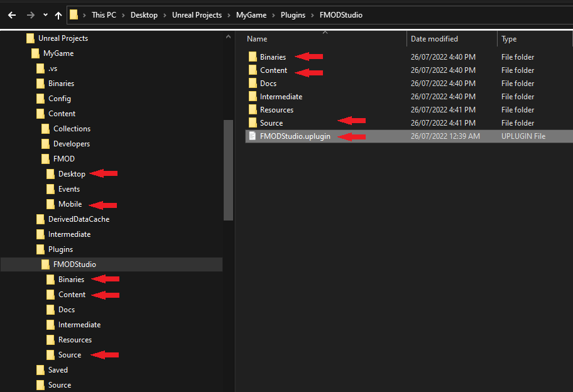Click Resources folder icon in tree
Viewport: 573px width, 392px height.
pyautogui.click(x=50, y=339)
